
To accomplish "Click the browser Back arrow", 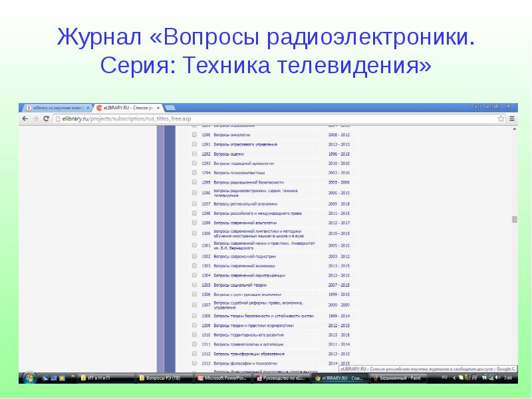I will (x=25, y=118).
